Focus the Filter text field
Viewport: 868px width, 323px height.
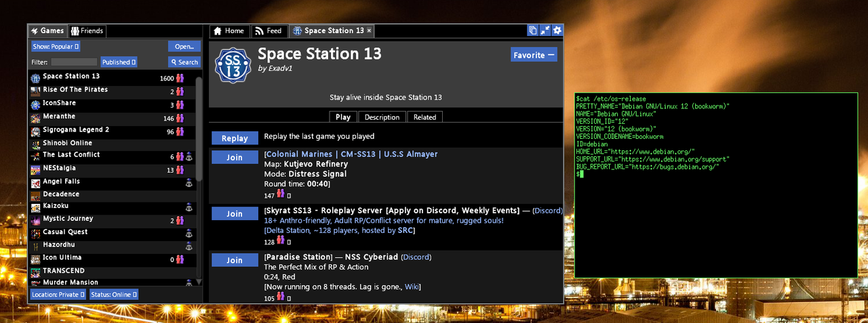[x=74, y=62]
